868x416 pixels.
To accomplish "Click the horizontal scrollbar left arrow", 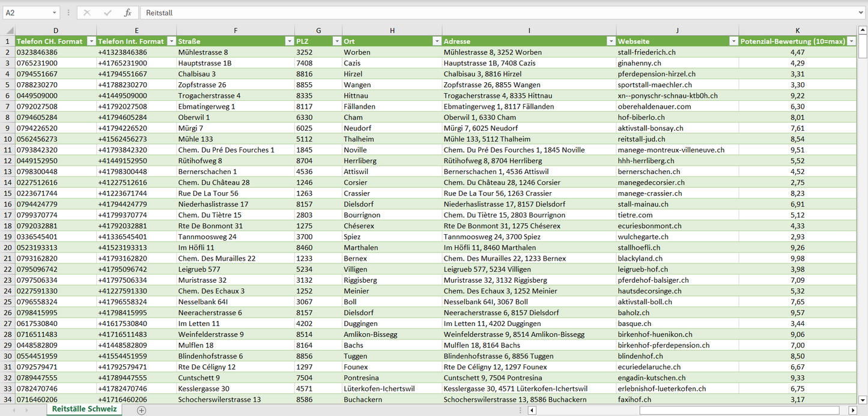I will [532, 410].
